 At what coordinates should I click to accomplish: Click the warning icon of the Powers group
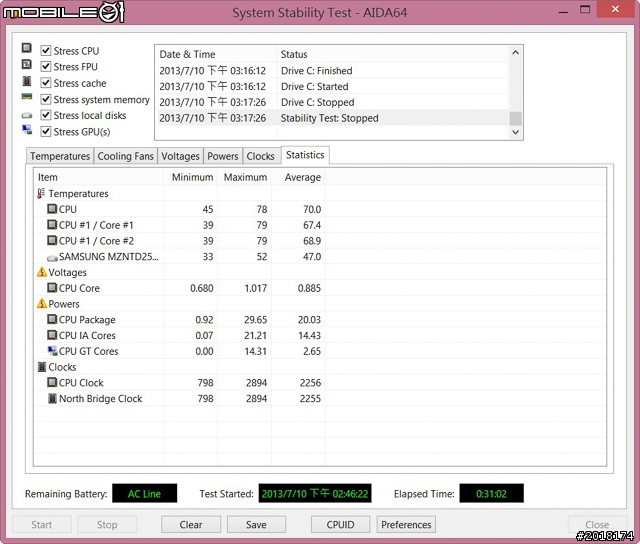tap(42, 303)
